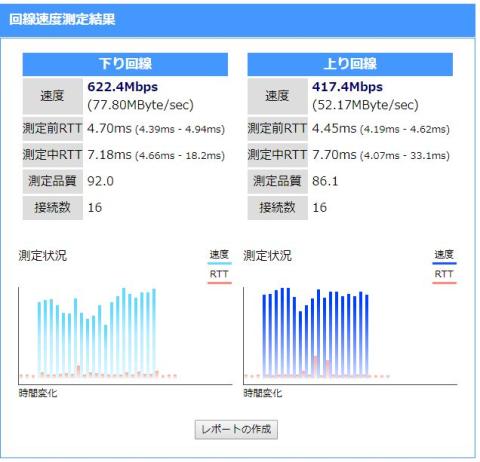Click the レポートの作成 button
The height and width of the screenshot is (462, 480).
[236, 429]
